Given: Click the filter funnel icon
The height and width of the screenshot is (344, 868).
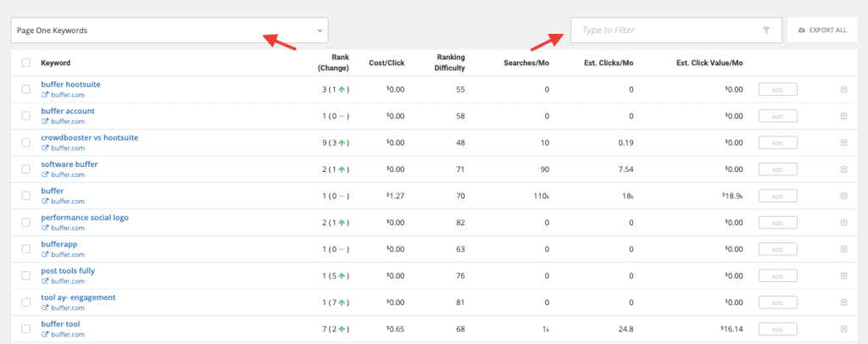Looking at the screenshot, I should tap(766, 31).
